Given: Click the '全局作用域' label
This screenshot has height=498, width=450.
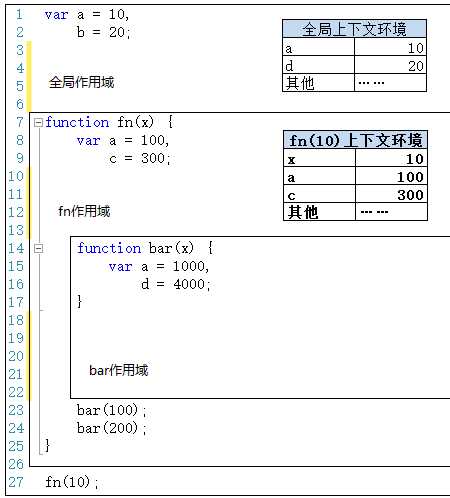Looking at the screenshot, I should click(x=82, y=82).
